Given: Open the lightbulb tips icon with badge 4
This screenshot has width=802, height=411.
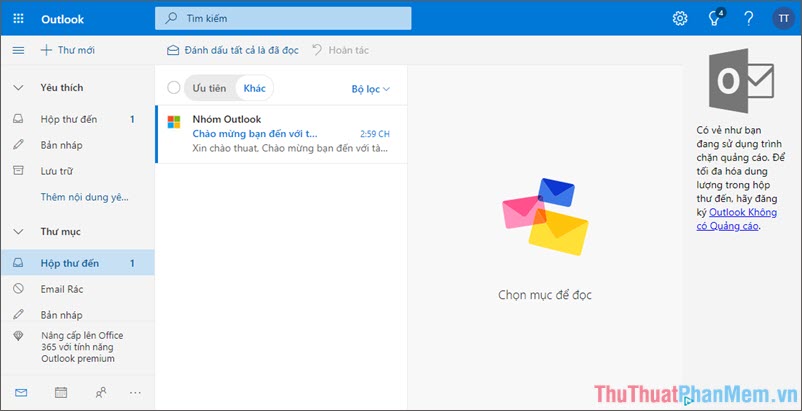Looking at the screenshot, I should click(x=715, y=18).
